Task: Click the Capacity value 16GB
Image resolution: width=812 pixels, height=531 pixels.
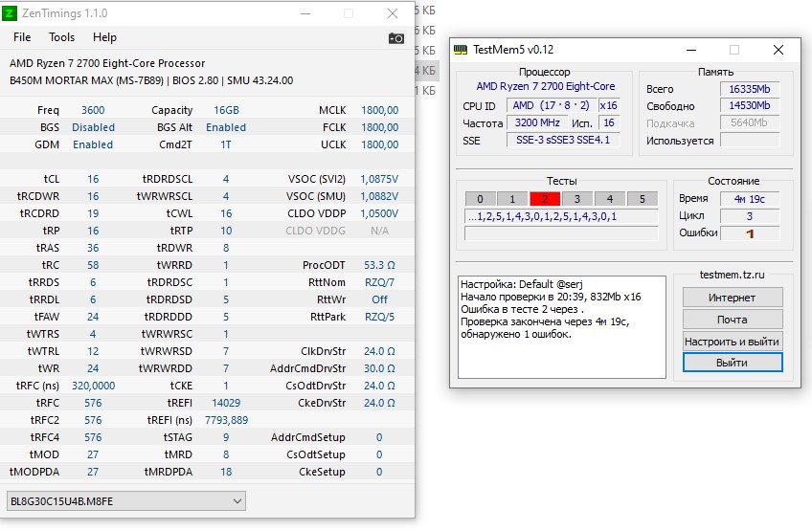Action: [x=226, y=110]
